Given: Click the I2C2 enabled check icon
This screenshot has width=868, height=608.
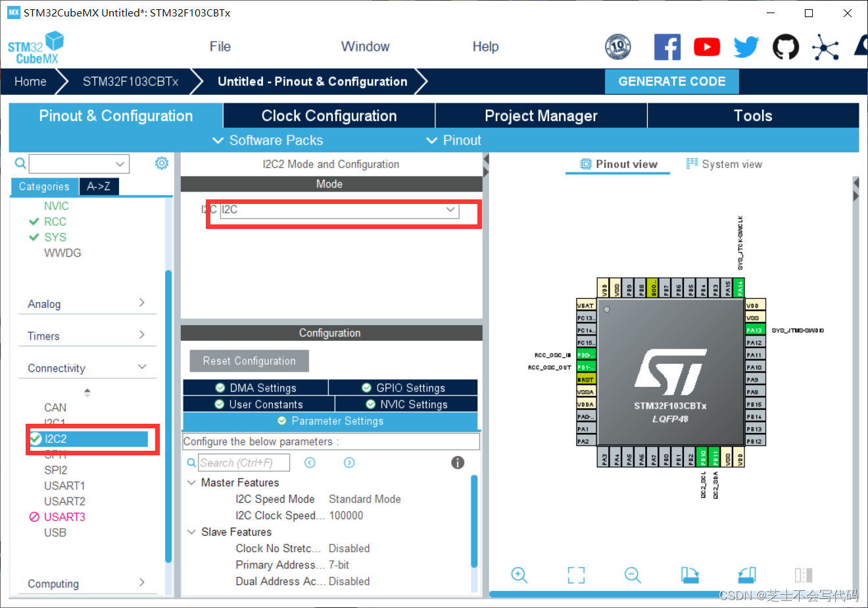Looking at the screenshot, I should coord(36,439).
